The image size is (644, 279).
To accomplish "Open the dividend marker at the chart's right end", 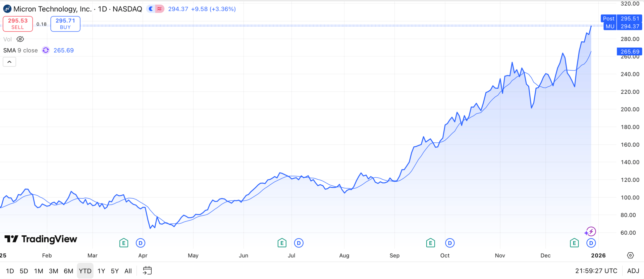I will [591, 243].
